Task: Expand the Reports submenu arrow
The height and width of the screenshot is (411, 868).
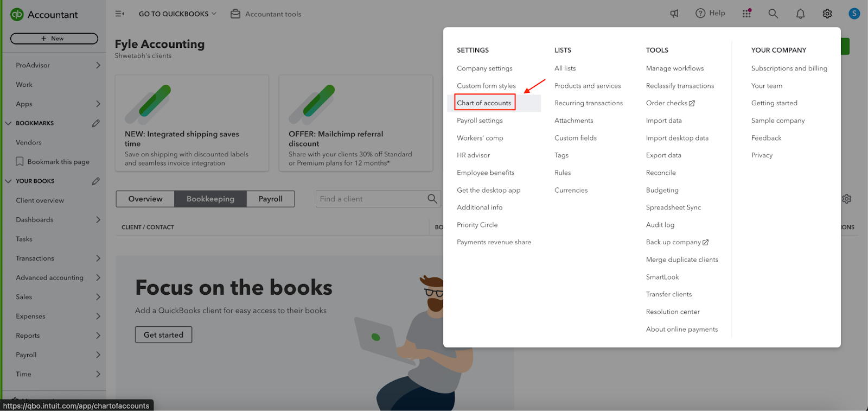Action: point(98,336)
